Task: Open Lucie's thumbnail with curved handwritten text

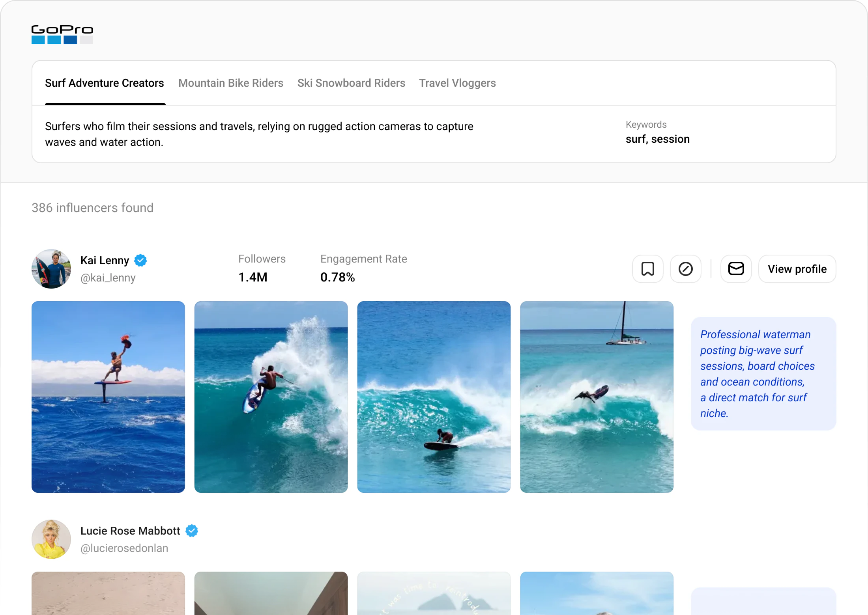Action: [434, 593]
